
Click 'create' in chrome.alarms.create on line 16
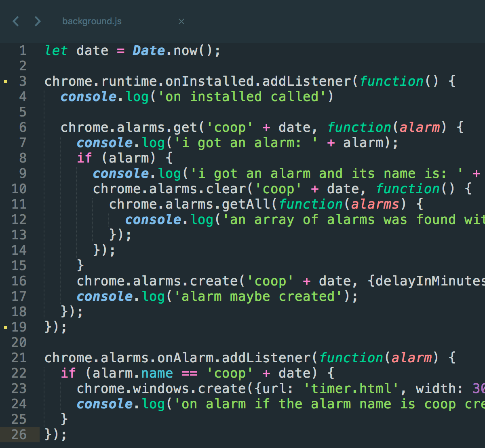tap(214, 281)
